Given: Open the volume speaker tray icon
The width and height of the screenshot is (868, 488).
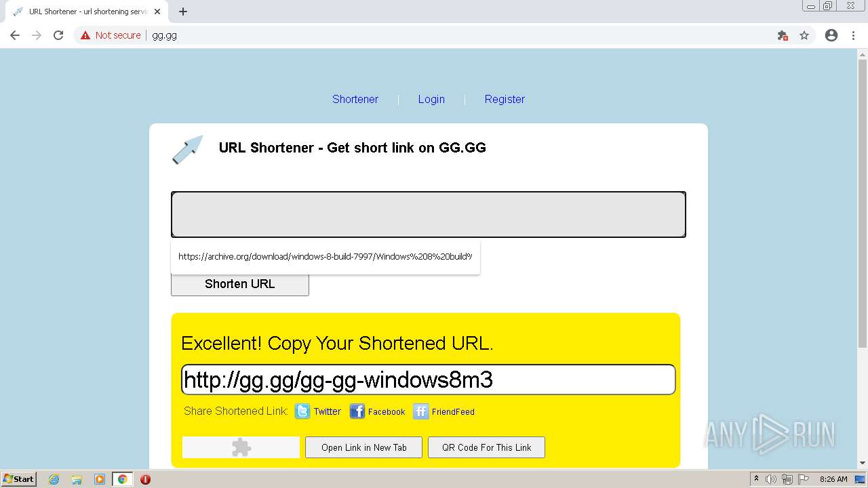Looking at the screenshot, I should pos(771,479).
